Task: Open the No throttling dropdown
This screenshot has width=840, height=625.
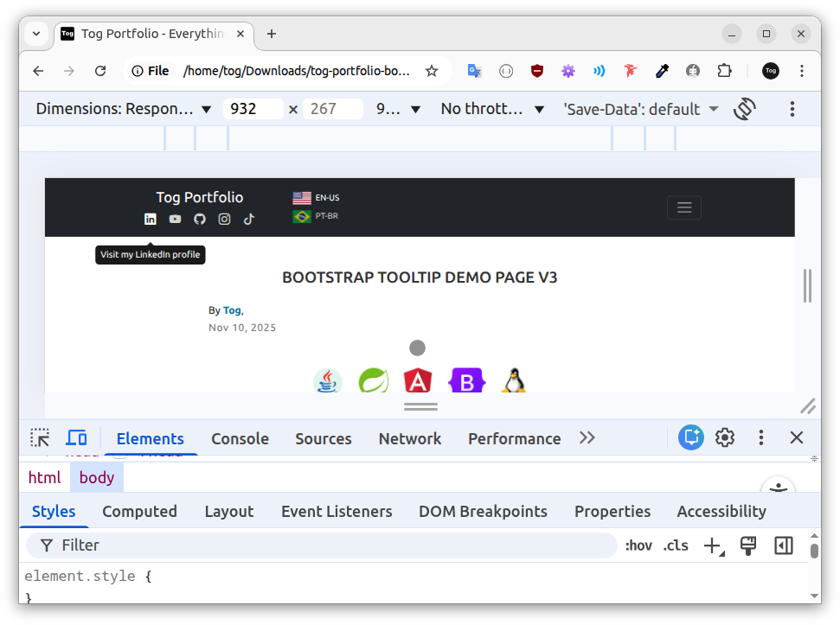Action: (x=492, y=109)
